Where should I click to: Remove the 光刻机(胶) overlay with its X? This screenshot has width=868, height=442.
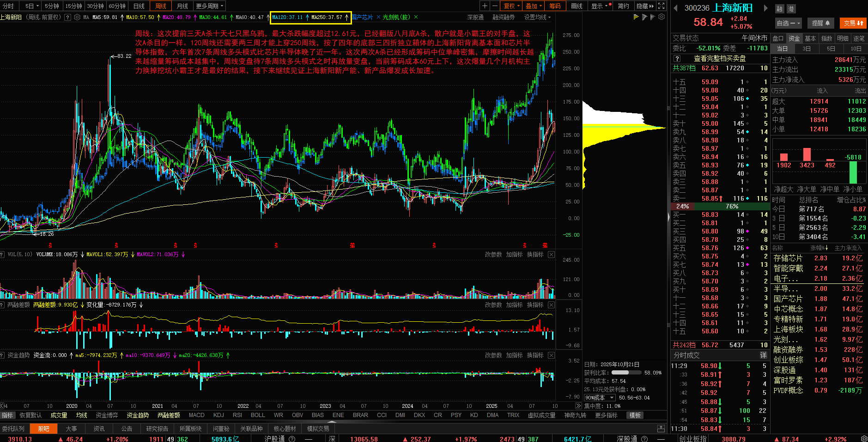(416, 17)
